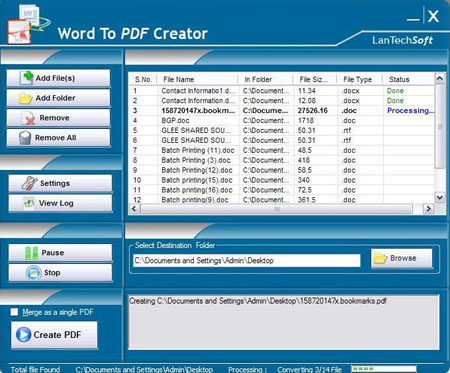
Task: Click the File Size column header
Action: click(315, 80)
